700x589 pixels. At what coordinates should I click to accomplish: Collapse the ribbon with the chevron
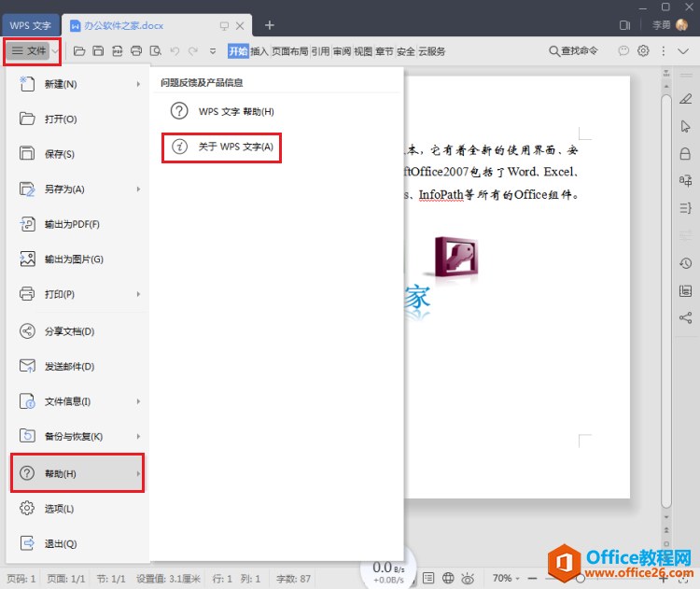click(x=683, y=51)
